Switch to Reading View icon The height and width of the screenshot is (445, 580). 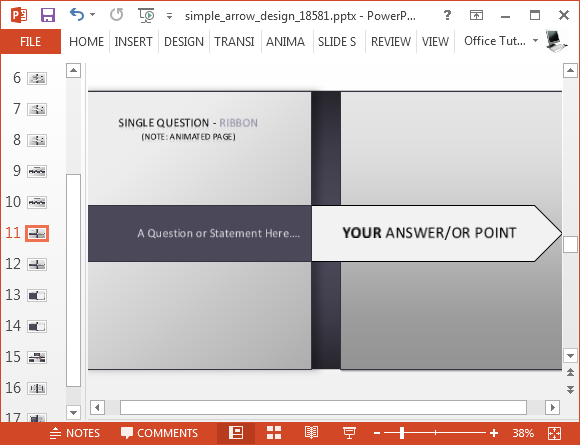click(x=311, y=432)
